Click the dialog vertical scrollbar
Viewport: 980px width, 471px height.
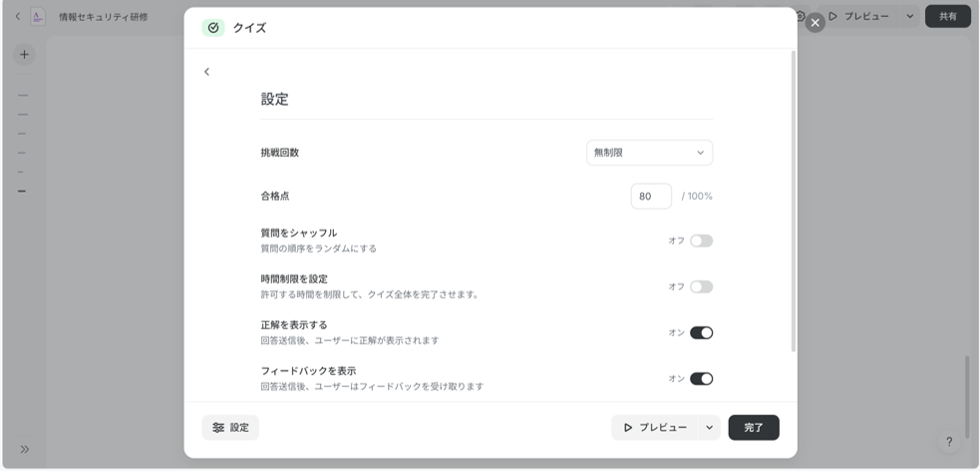pyautogui.click(x=794, y=201)
